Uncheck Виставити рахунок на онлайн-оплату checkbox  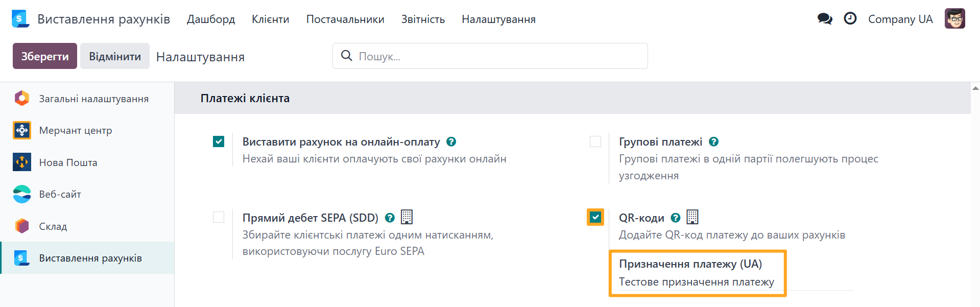point(219,141)
